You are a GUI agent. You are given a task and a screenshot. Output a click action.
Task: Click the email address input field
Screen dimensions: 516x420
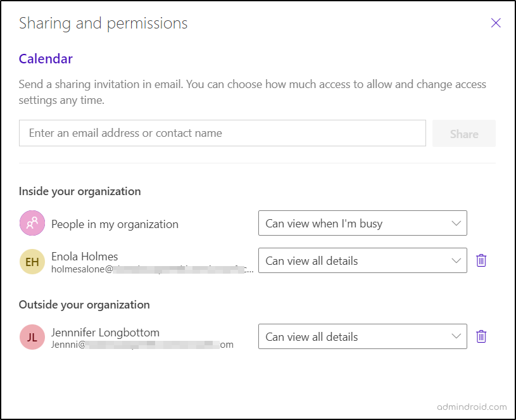[222, 133]
